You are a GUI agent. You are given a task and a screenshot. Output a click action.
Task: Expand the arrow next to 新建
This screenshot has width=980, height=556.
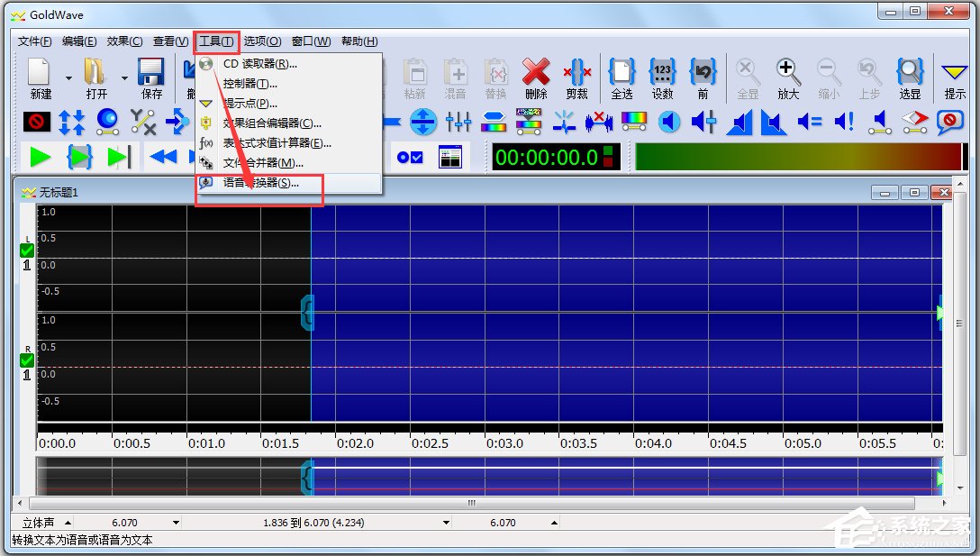[x=68, y=78]
